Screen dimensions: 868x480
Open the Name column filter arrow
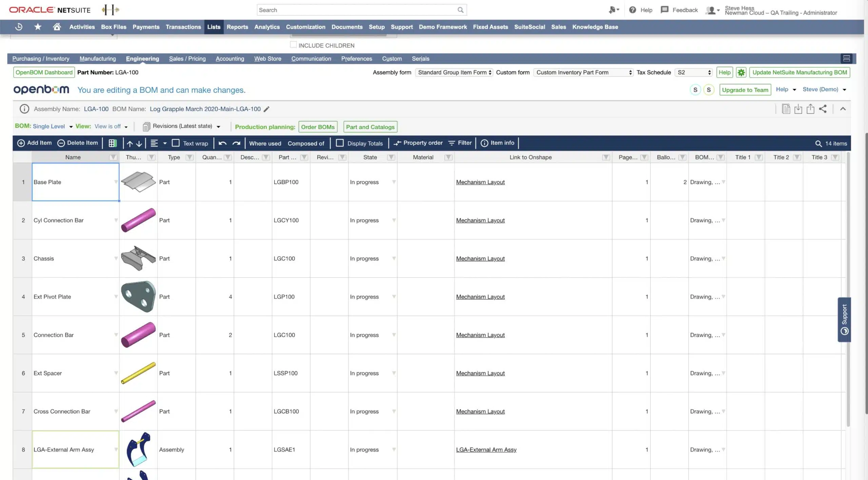(113, 157)
